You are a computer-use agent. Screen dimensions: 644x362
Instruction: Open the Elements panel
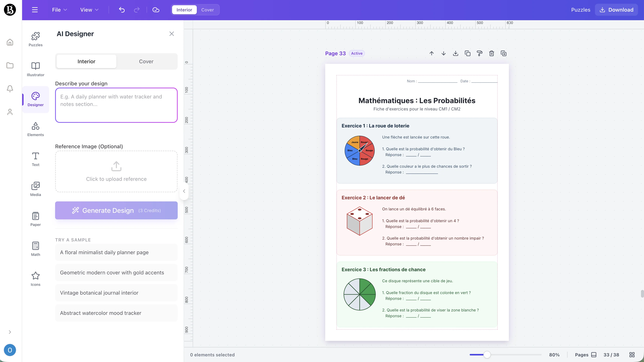click(x=35, y=129)
